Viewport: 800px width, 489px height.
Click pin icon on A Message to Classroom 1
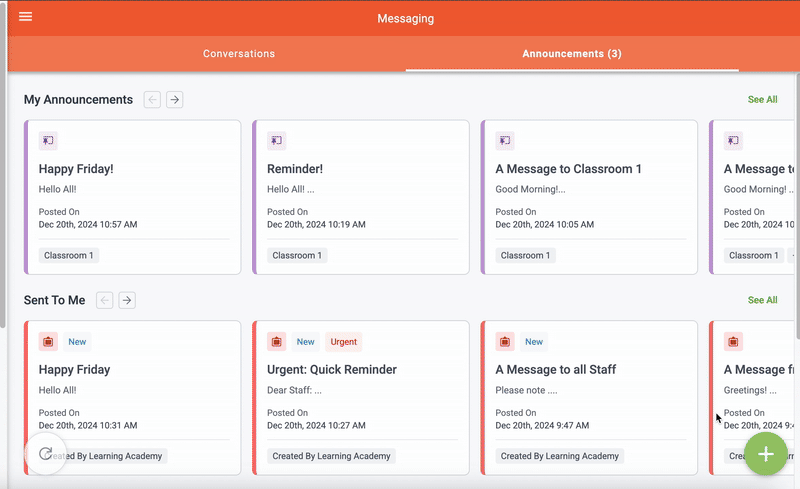tap(505, 140)
